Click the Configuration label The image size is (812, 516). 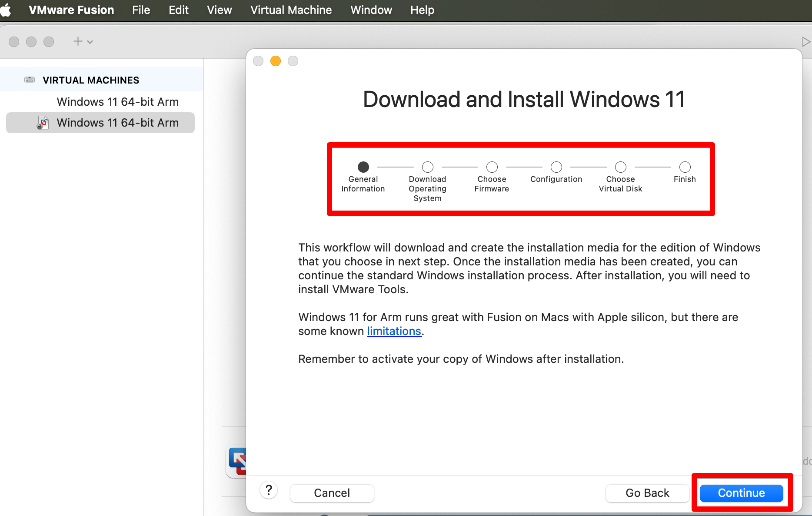556,179
